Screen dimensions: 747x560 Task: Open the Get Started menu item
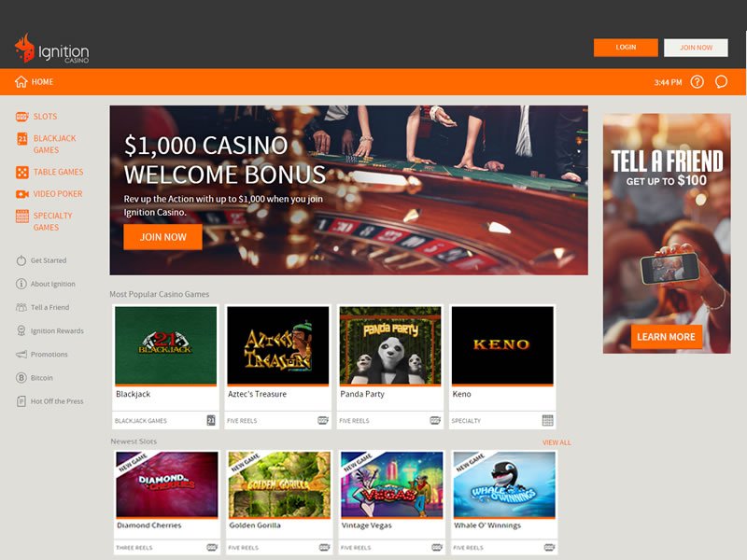(49, 260)
